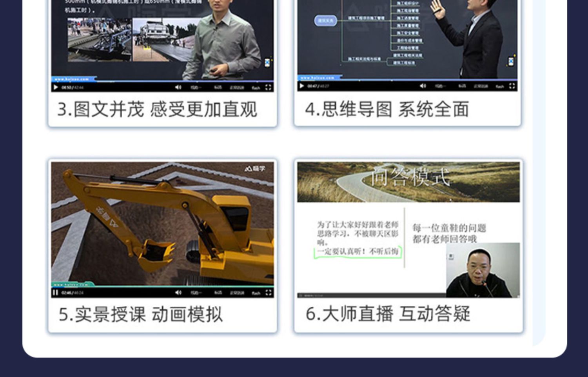This screenshot has height=377, width=588.
Task: Open the 问答模式 road banner image
Action: coord(408,182)
